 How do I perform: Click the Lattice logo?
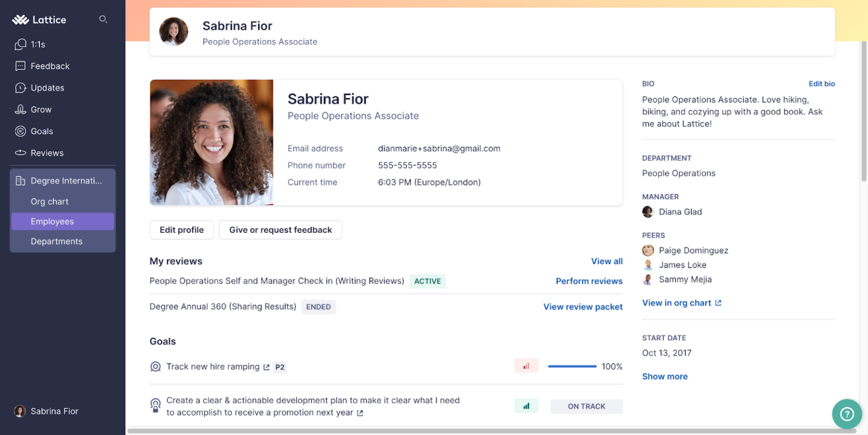(39, 19)
